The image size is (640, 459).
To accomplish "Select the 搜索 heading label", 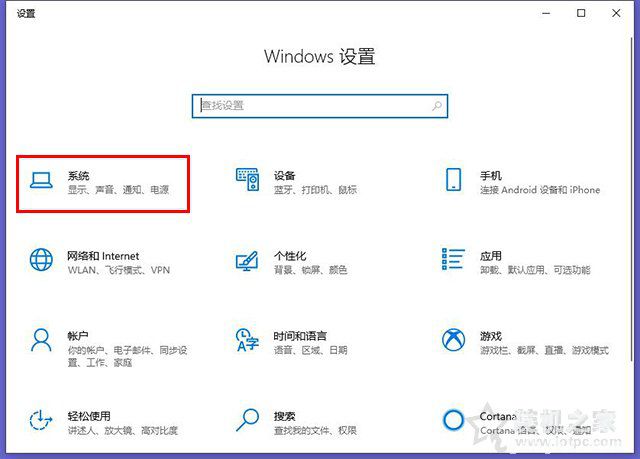I will [284, 416].
